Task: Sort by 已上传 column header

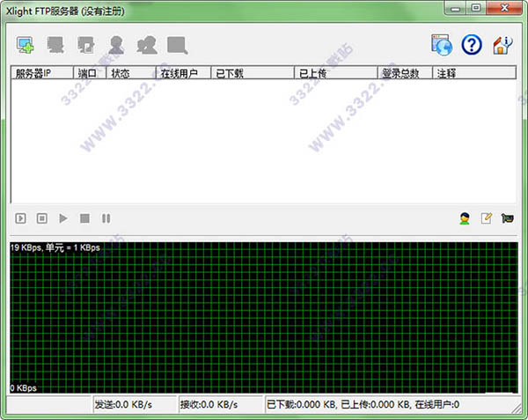Action: (336, 73)
